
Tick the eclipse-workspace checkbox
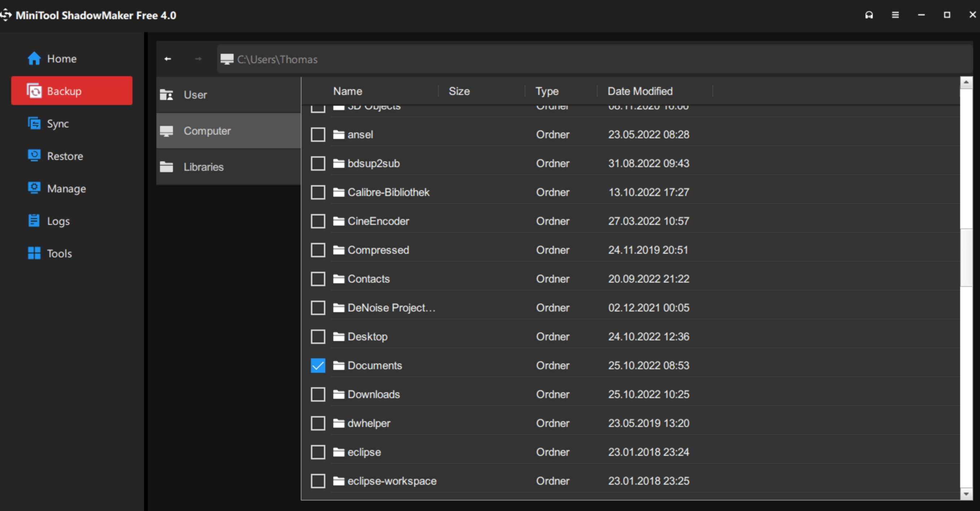[318, 481]
